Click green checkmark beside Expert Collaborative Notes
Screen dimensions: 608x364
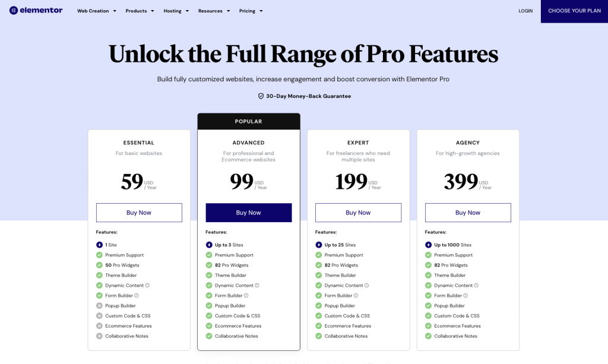[319, 336]
